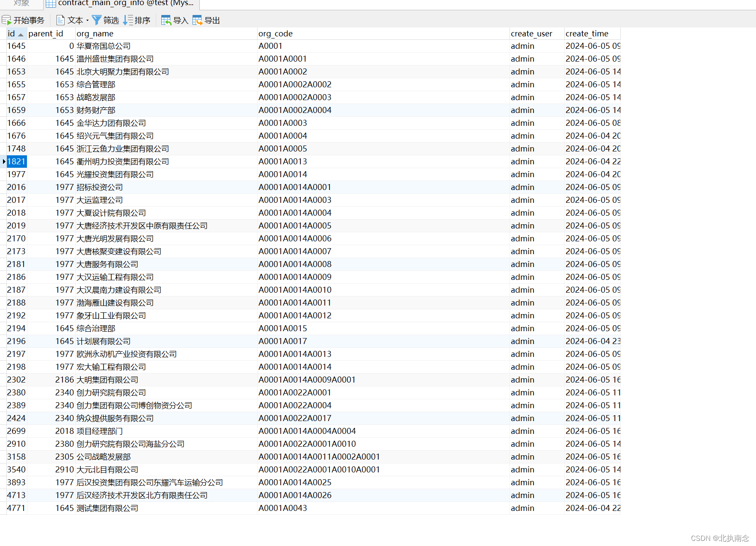Viewport: 756px width, 546px height.
Task: Click the Sort (排序) icon
Action: tap(128, 20)
